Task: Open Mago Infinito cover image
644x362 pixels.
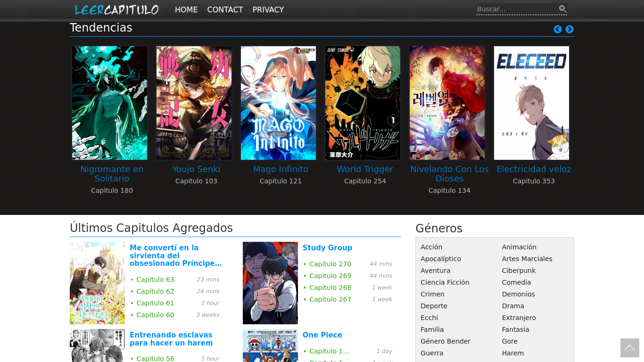Action: 278,103
